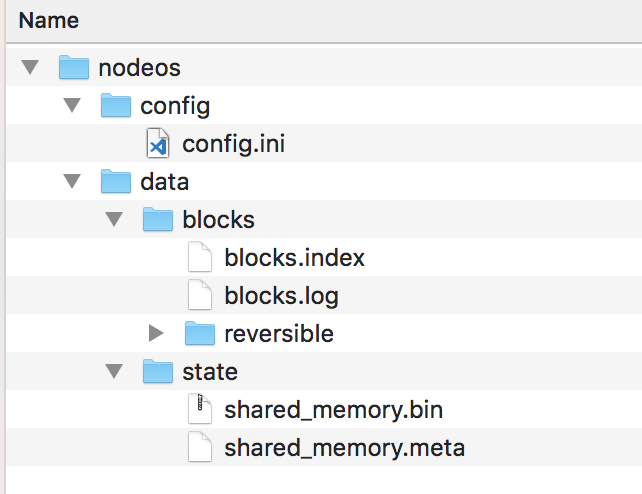The width and height of the screenshot is (642, 494).
Task: Click the config folder icon
Action: (x=117, y=106)
